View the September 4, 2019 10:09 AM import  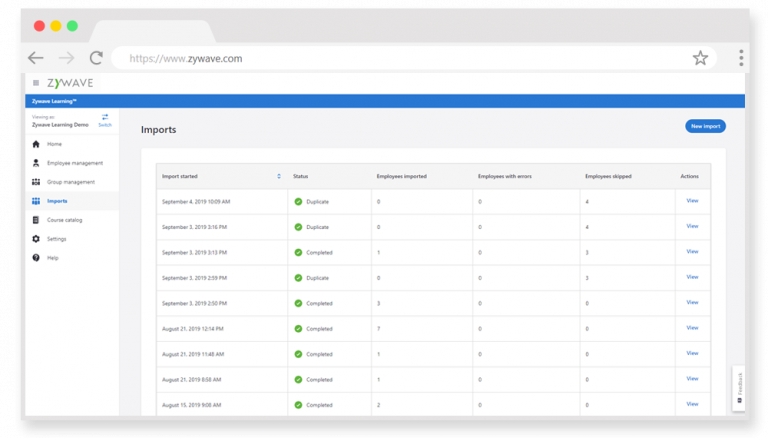[x=692, y=201]
